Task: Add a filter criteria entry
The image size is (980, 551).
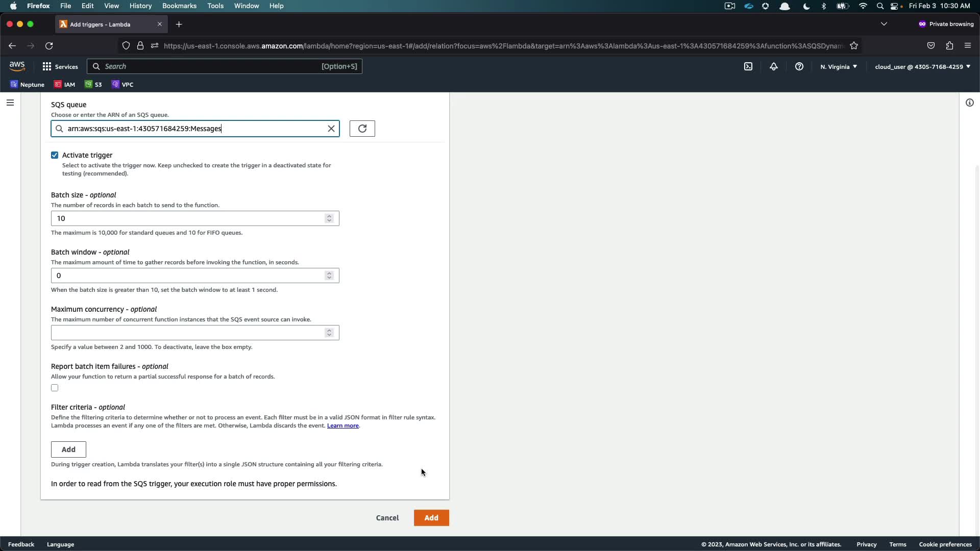Action: pos(68,449)
